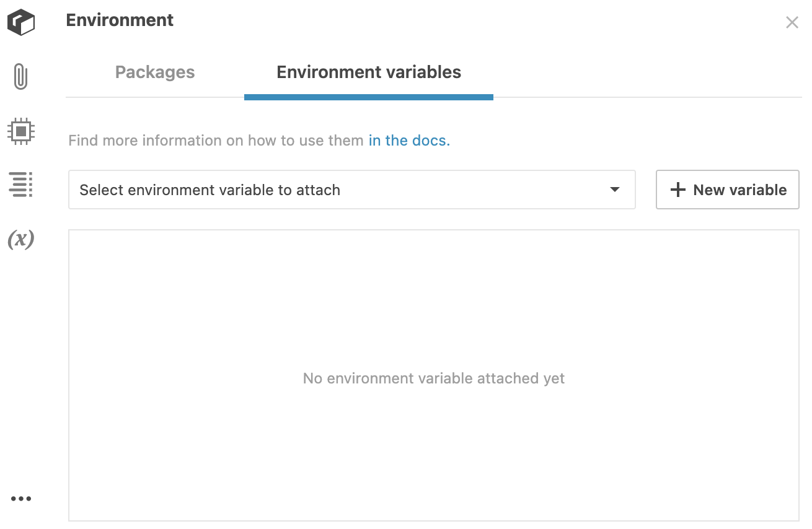Click the indented list icon in sidebar
The image size is (812, 529).
click(x=21, y=185)
